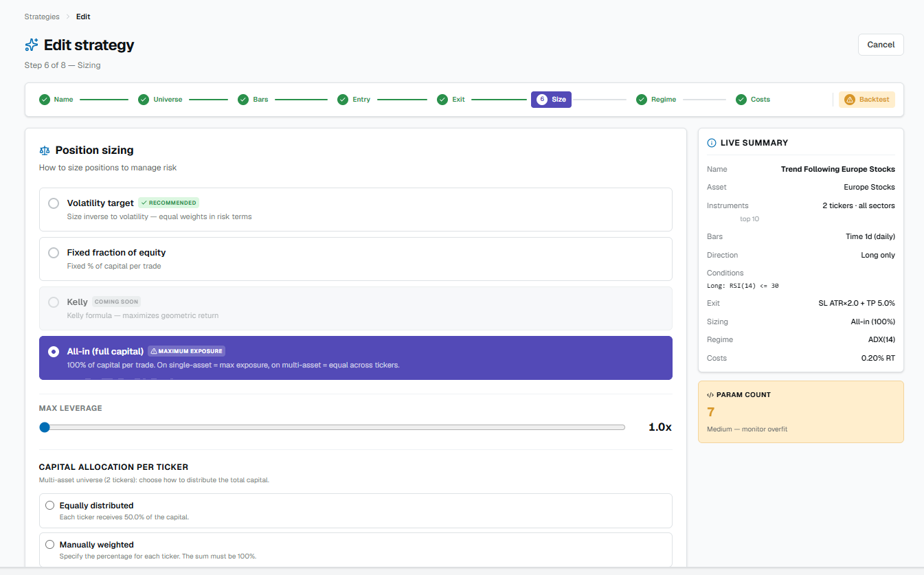This screenshot has width=924, height=575.
Task: Click the breadcrumb chevron after Strategies
Action: coord(68,16)
